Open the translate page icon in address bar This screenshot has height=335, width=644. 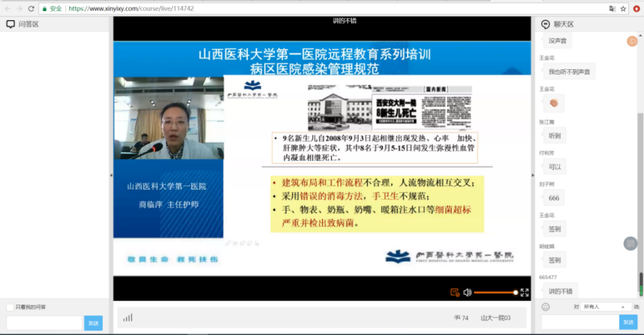click(x=612, y=9)
